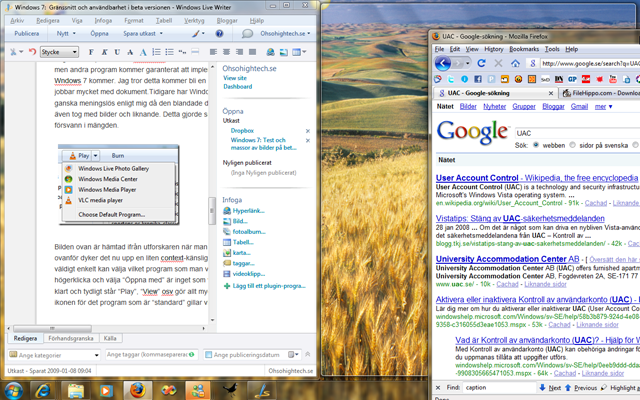Viewport: 640px width, 400px height.
Task: Collapse post properties chevron at bottom right
Action: click(308, 354)
